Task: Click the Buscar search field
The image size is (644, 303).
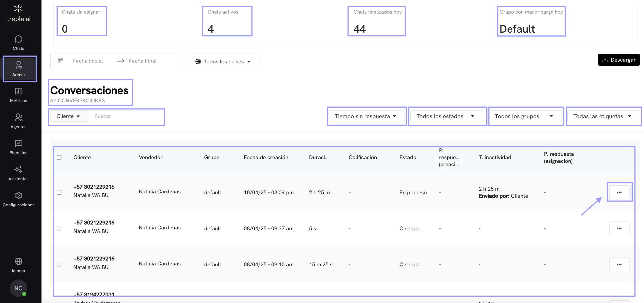Action: coord(124,116)
